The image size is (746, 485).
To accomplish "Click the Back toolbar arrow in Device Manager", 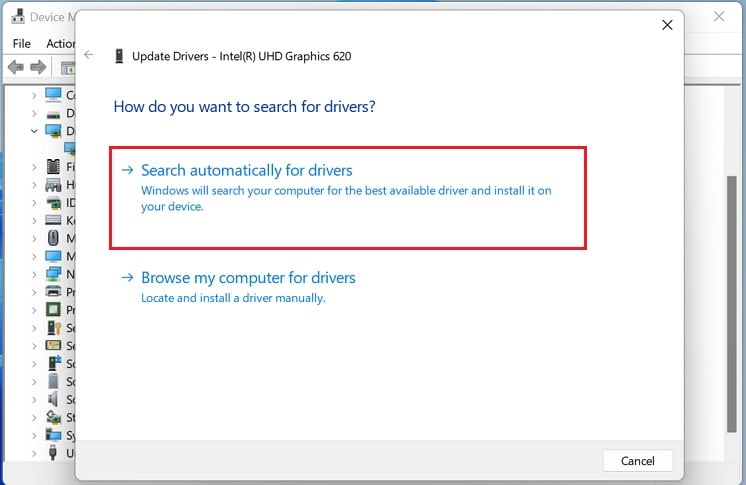I will tap(16, 67).
